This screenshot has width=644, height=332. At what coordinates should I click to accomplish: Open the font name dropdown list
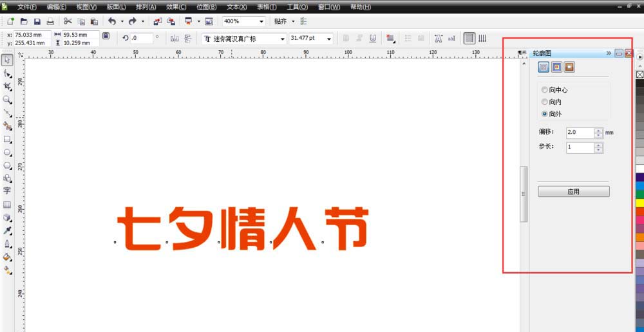pyautogui.click(x=282, y=39)
